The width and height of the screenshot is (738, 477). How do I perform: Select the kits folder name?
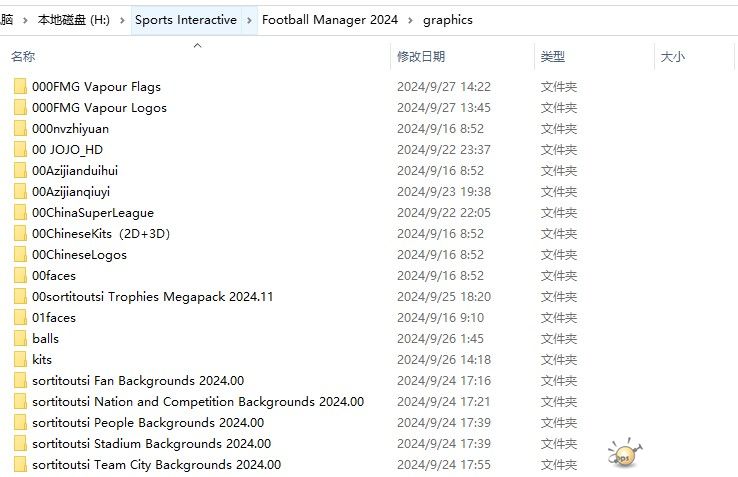[42, 360]
